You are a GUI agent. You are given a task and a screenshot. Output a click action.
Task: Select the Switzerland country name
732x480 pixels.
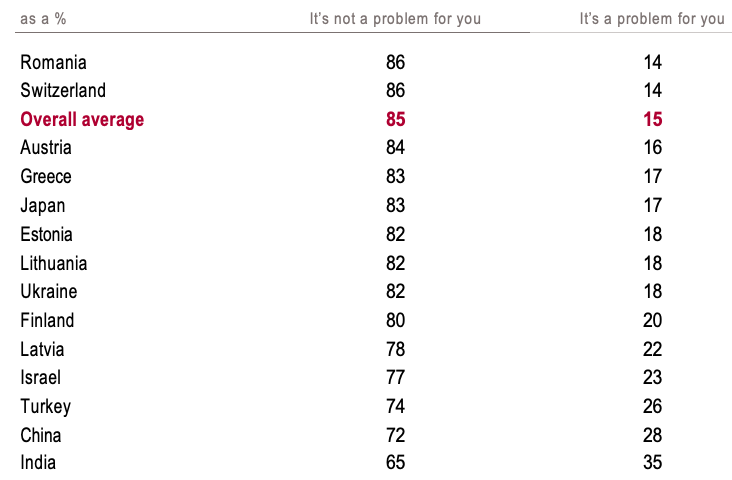click(x=63, y=91)
